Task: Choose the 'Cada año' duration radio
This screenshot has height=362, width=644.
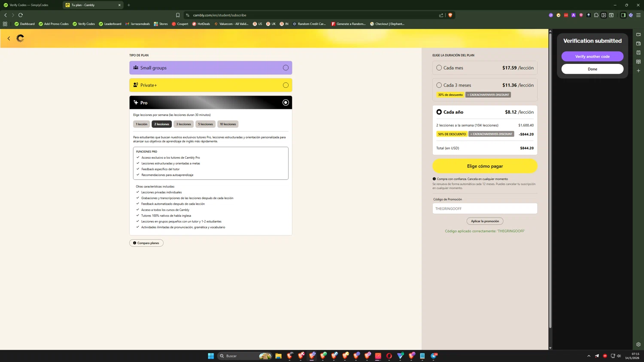Action: [x=439, y=112]
